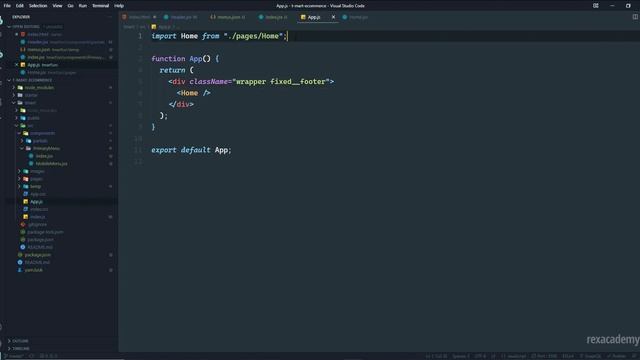Collapse the OPEN EDITORS section
The height and width of the screenshot is (360, 640).
(9, 27)
